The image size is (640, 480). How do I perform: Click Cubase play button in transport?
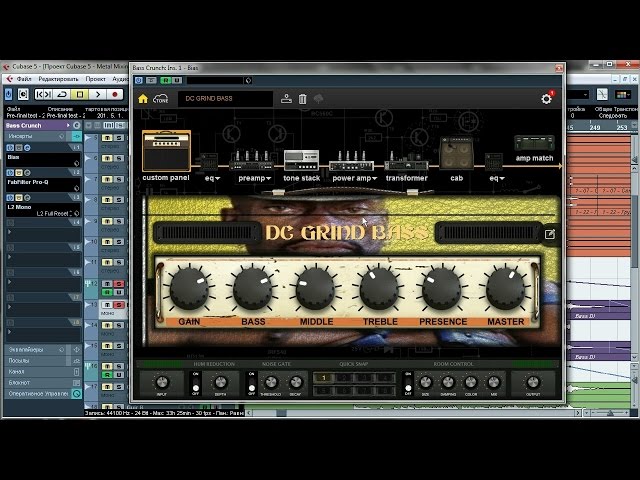pos(98,94)
